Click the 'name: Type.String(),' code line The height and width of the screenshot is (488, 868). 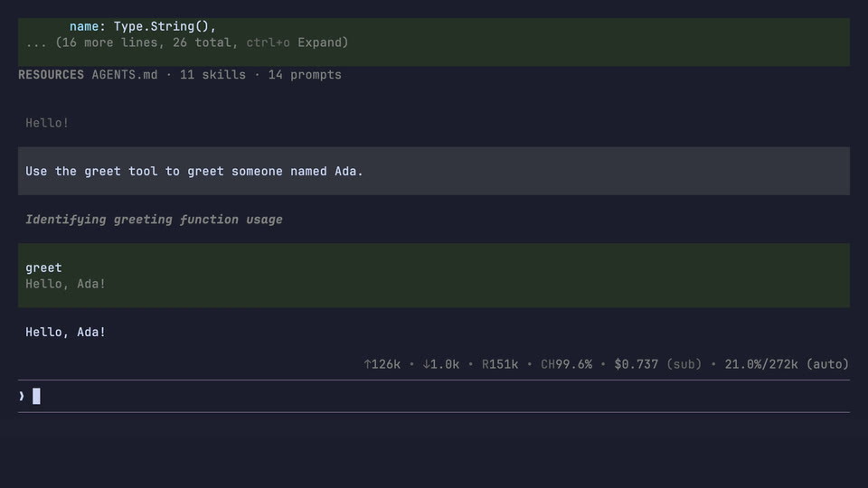click(143, 26)
